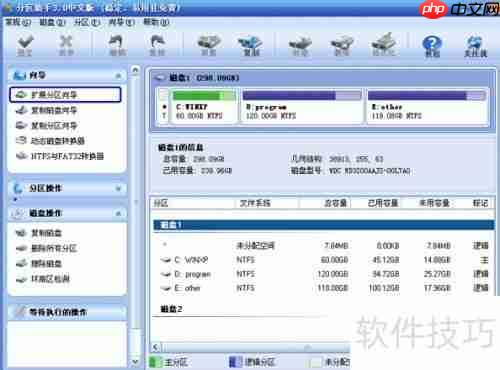Select the C: WINXP partition block in disk map

click(204, 107)
